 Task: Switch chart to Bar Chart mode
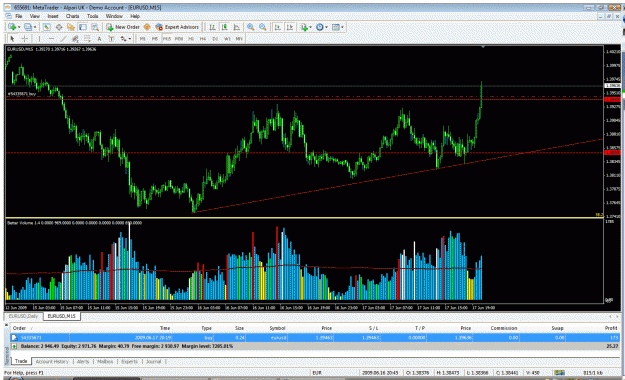click(x=212, y=27)
